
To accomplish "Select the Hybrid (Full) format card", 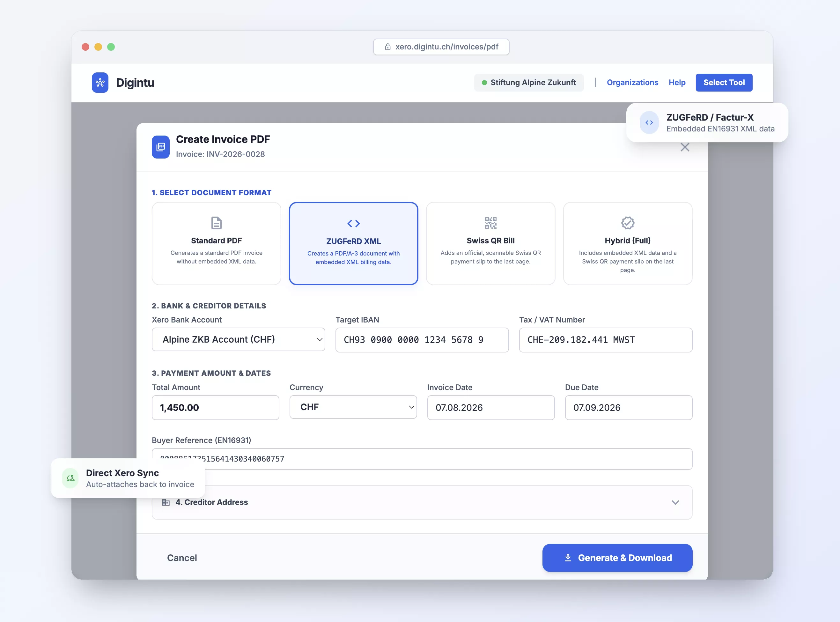I will point(627,244).
